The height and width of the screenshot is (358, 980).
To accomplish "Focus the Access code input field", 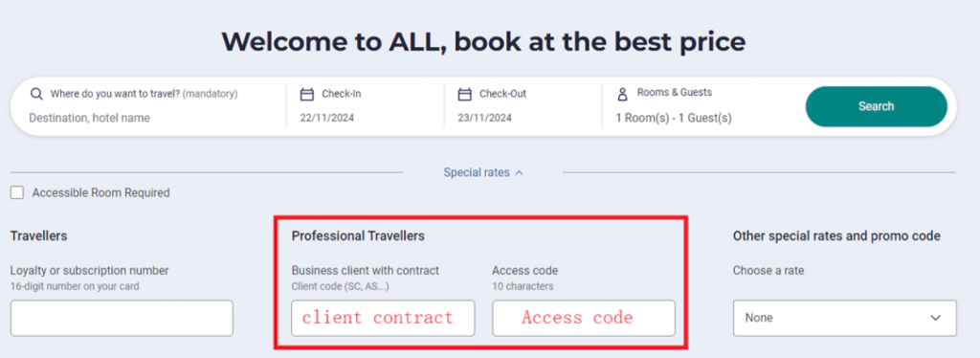I will [x=584, y=318].
